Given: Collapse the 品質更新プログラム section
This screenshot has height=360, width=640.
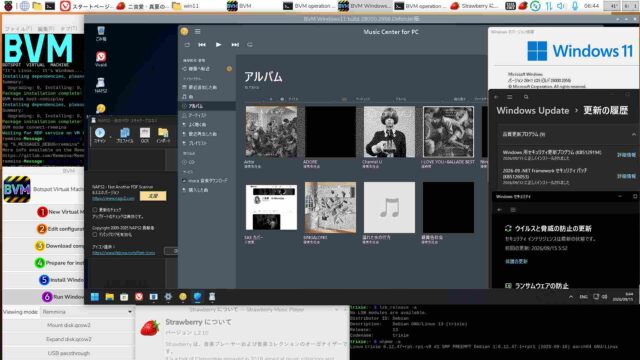Looking at the screenshot, I should [x=633, y=134].
